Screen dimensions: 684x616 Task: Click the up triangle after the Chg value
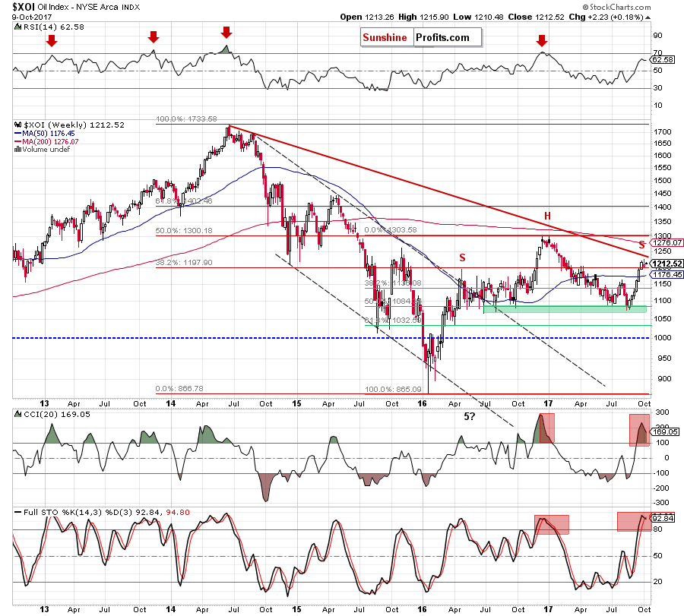[x=648, y=17]
